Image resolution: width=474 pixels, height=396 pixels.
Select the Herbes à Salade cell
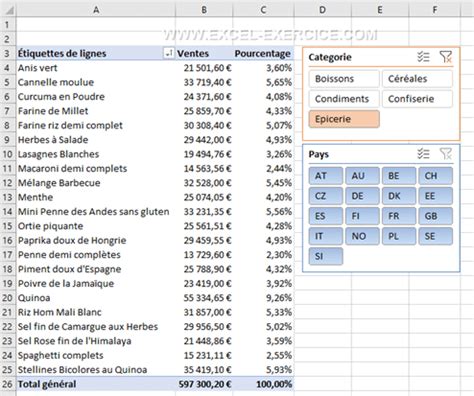(96, 140)
